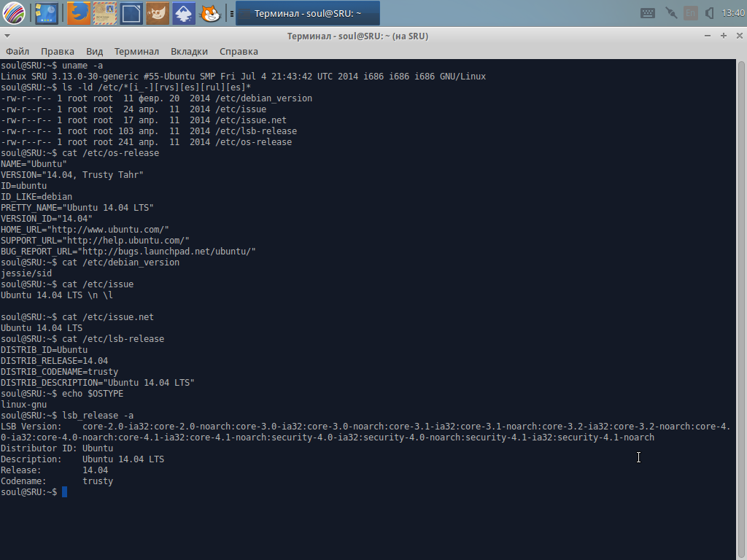
Task: Open the Вкладки menu
Action: coord(189,52)
